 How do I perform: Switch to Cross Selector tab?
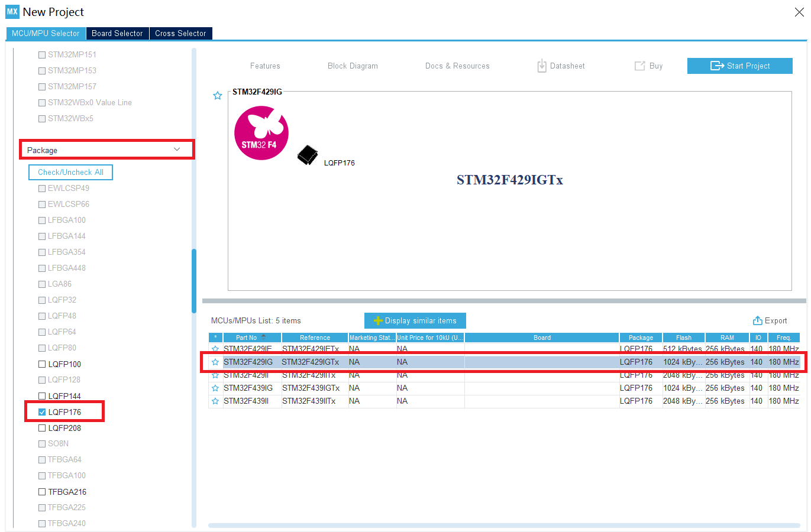coord(180,34)
